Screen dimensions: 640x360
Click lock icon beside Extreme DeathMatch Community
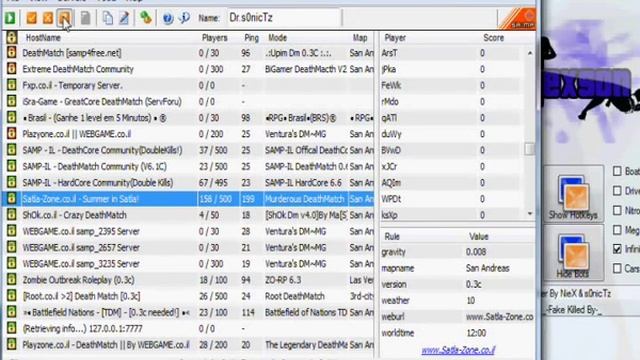point(11,69)
